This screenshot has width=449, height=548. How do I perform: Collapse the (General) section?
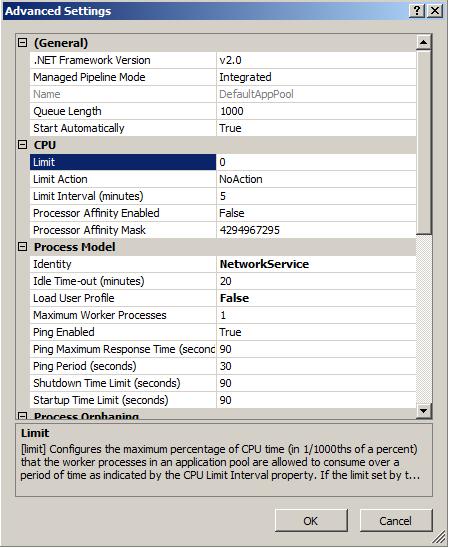pyautogui.click(x=22, y=43)
